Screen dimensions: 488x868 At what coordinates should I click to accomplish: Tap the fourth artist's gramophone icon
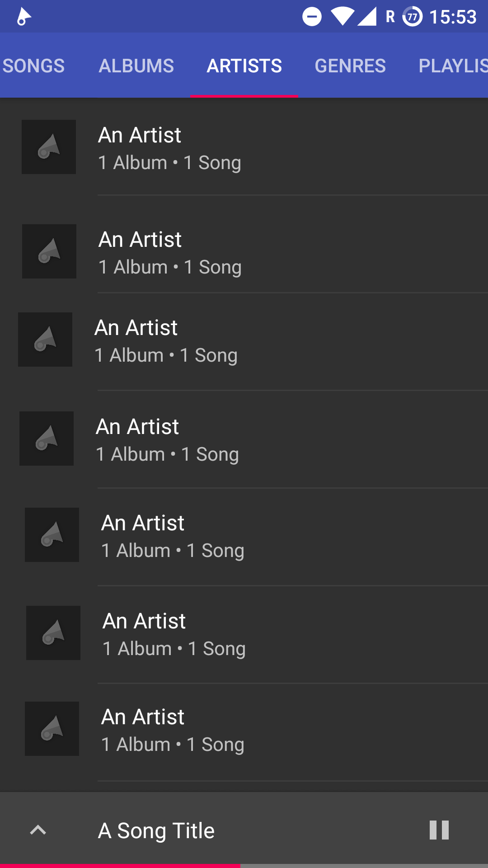(x=47, y=439)
